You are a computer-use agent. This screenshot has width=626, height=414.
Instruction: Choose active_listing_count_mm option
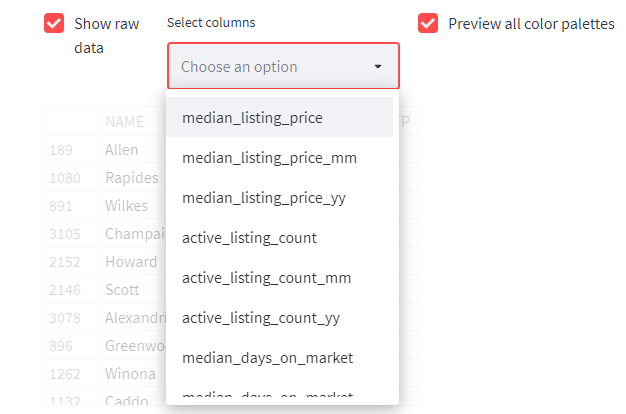(266, 277)
